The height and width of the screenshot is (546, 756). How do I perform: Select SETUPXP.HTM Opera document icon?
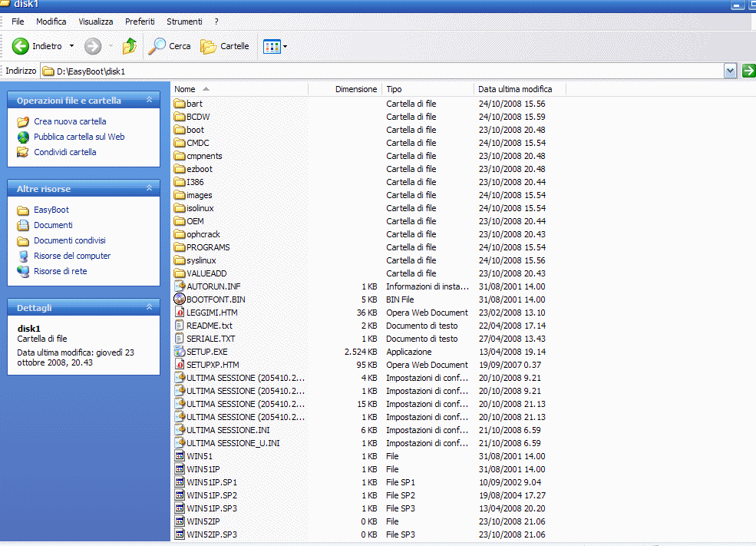pos(180,364)
